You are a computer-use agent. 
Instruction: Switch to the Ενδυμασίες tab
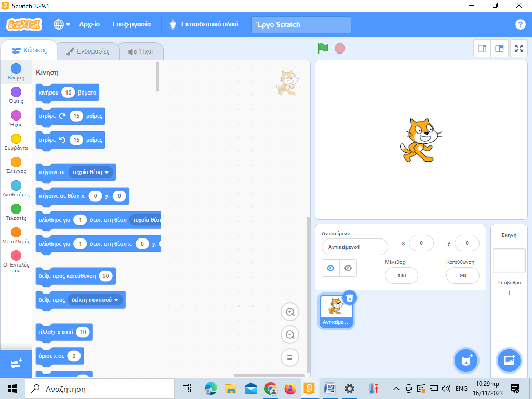(88, 51)
